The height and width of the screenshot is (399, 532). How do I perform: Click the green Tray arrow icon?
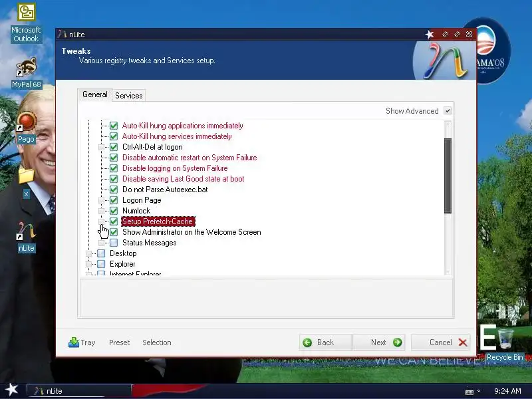[x=73, y=342]
